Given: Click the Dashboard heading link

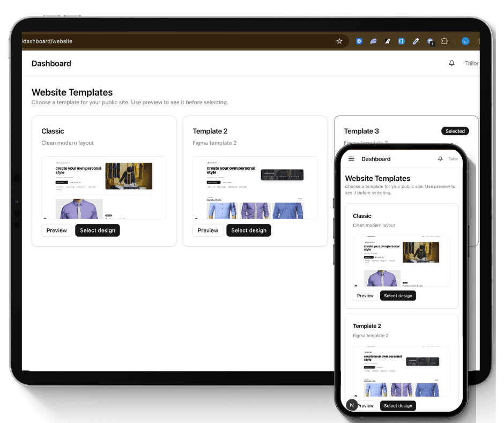Looking at the screenshot, I should pyautogui.click(x=51, y=63).
